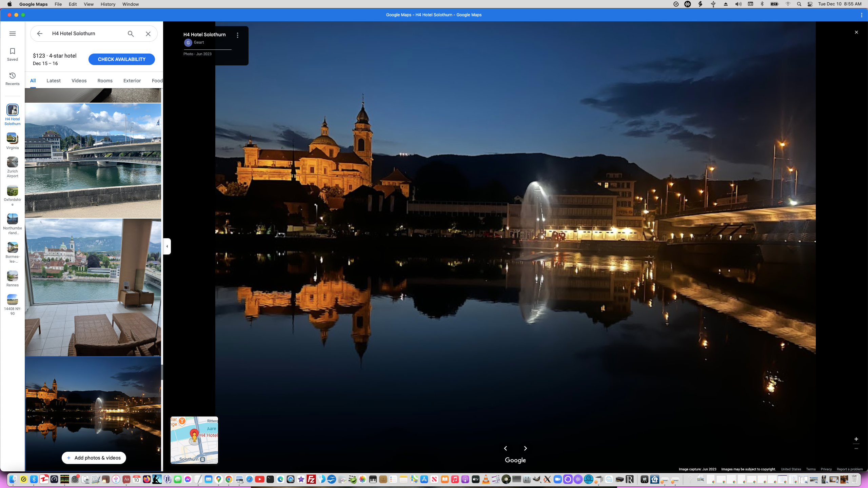Collapse the side panel

point(167,246)
